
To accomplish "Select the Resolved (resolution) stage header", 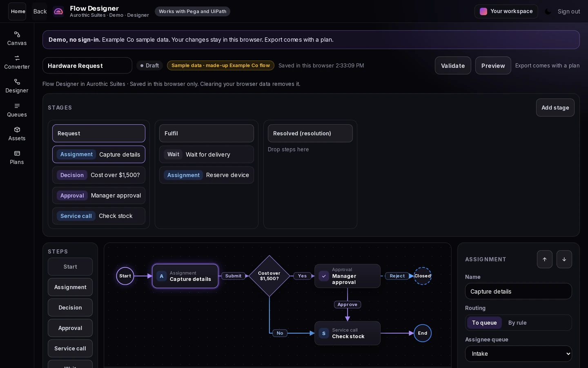I will pos(310,133).
